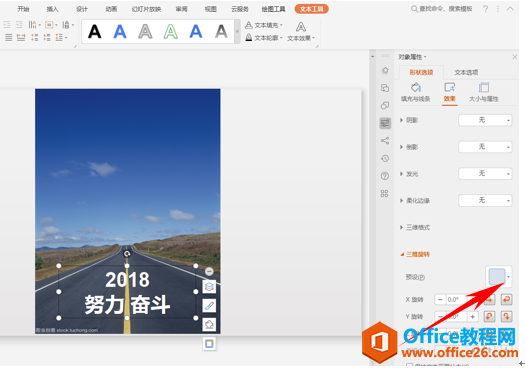Open the 阴影 preset dropdown showing 无
This screenshot has height=370, width=525.
(x=485, y=120)
